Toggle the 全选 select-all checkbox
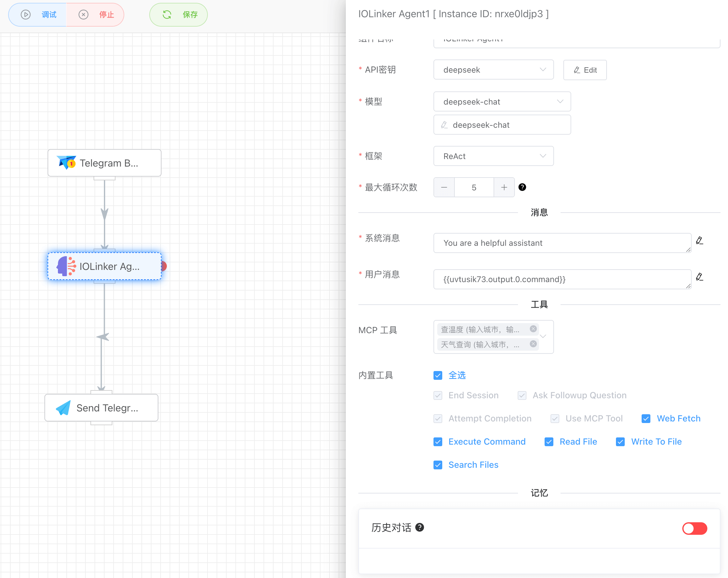728x578 pixels. [x=438, y=375]
